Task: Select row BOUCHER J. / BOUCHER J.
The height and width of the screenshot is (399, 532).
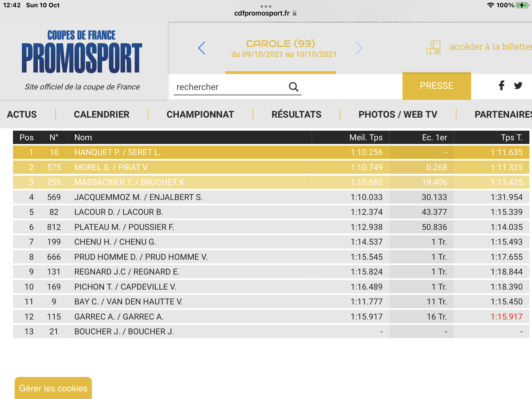Action: click(x=271, y=331)
